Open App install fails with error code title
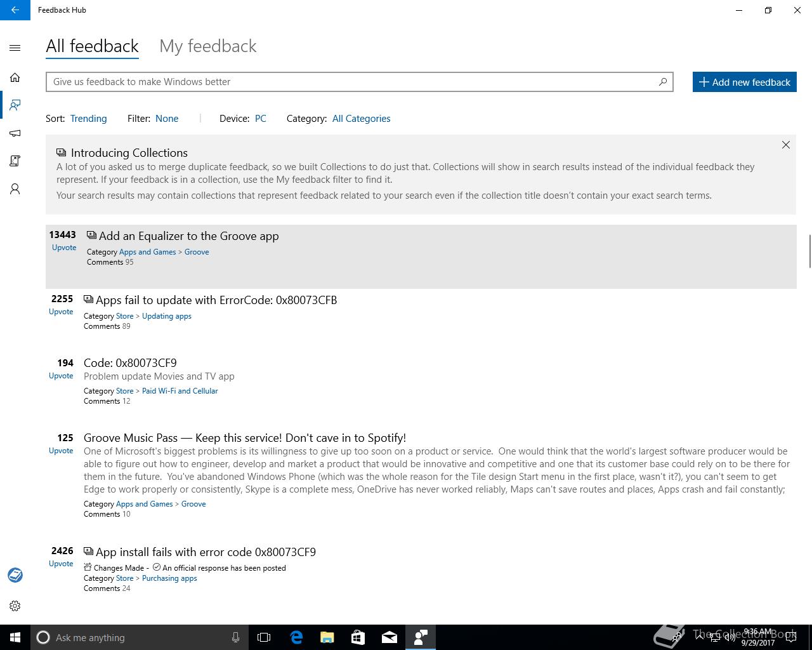The width and height of the screenshot is (812, 650). click(x=206, y=552)
